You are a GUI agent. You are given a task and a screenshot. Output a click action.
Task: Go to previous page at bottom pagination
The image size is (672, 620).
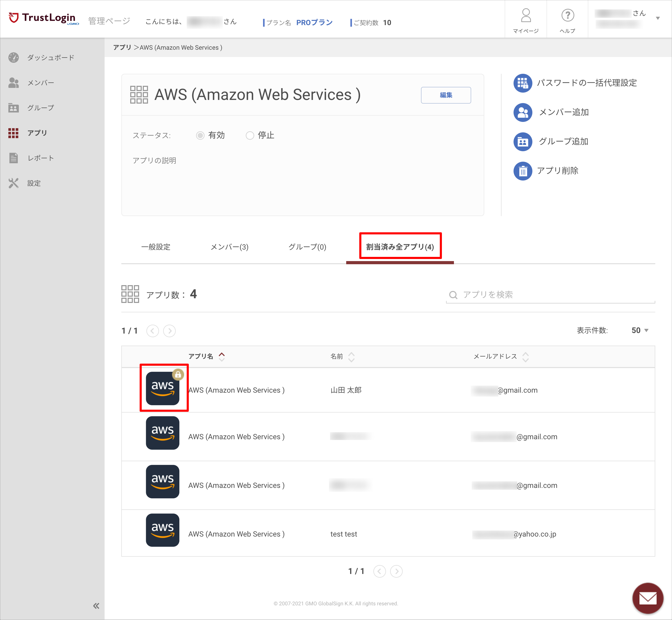[x=380, y=571]
